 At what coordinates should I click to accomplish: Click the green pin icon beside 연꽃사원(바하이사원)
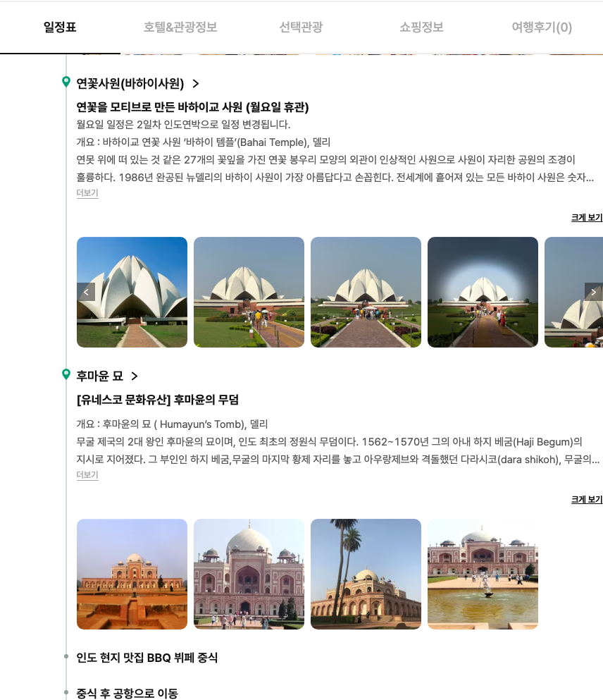(66, 82)
